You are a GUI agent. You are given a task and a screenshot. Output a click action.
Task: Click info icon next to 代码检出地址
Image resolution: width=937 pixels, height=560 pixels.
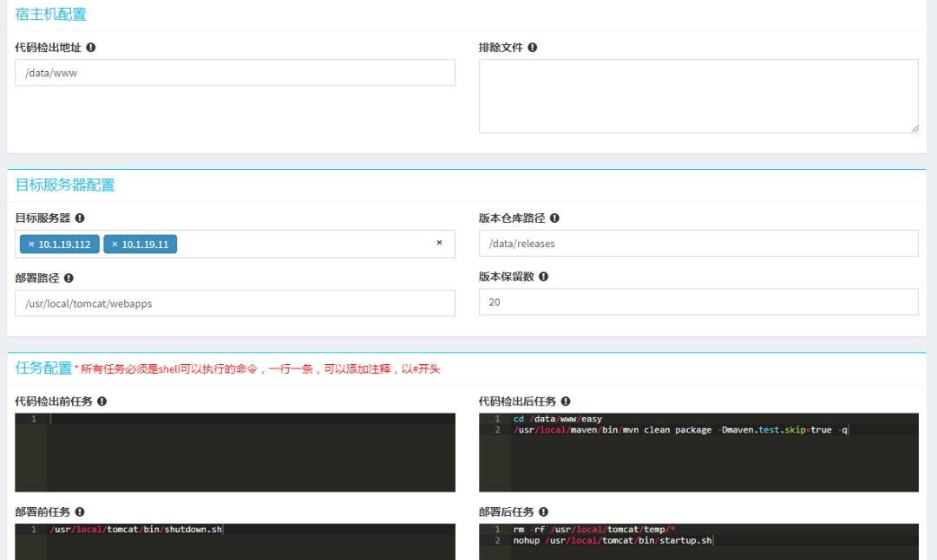pos(91,47)
